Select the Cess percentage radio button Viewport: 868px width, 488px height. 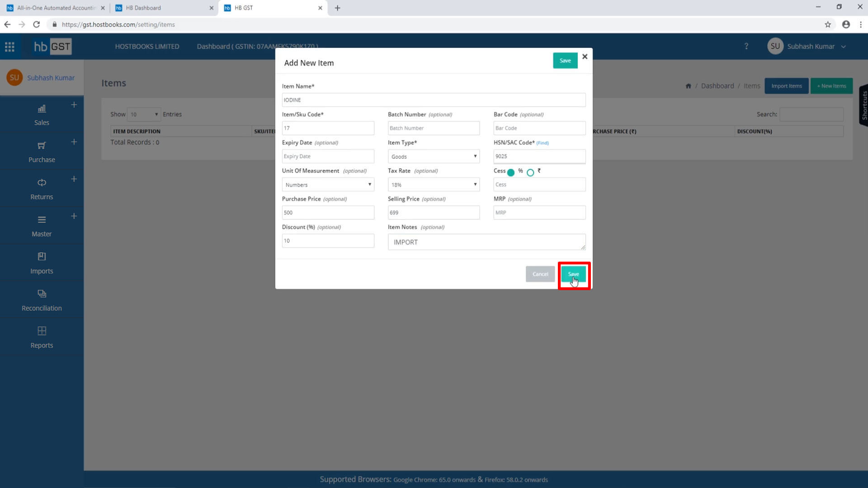point(511,172)
